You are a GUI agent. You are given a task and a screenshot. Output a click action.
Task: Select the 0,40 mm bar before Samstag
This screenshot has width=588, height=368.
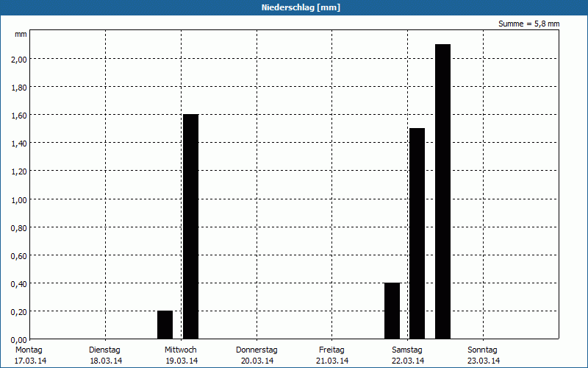point(392,311)
